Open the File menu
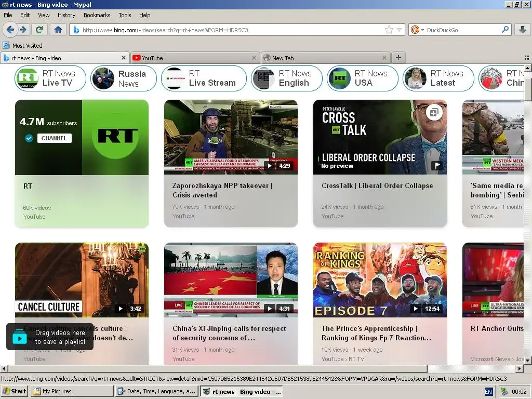Screen dimensions: 532x399 [x=8, y=15]
